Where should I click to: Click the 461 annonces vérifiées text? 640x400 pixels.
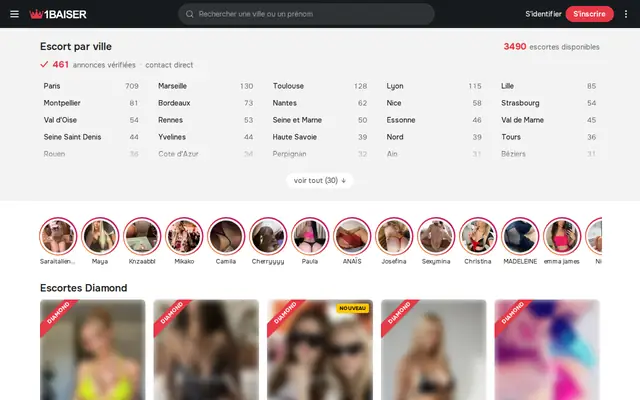(94, 65)
